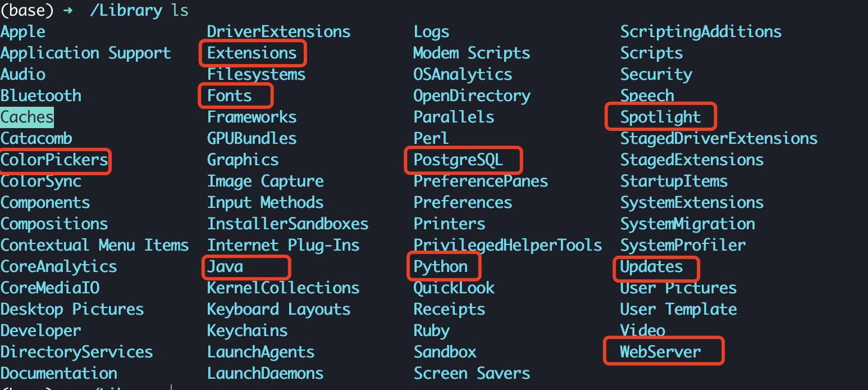Screen dimensions: 868x390
Task: Click the Application Support entry
Action: pyautogui.click(x=85, y=53)
